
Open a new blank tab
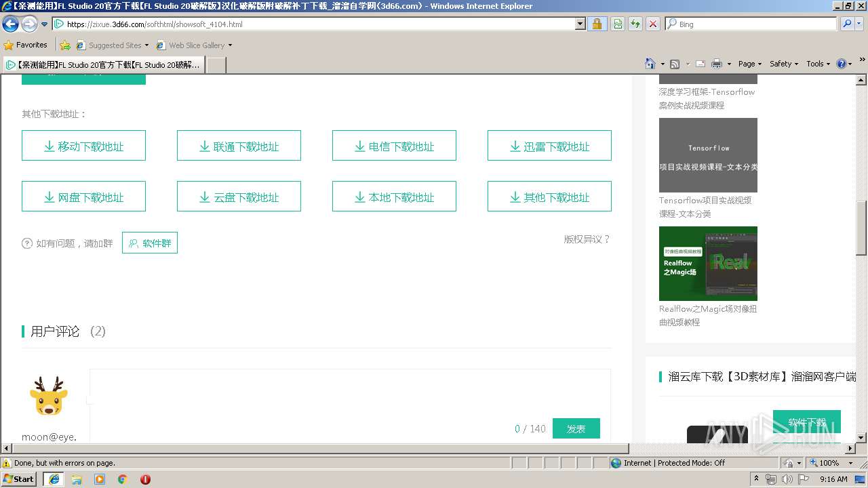(216, 65)
